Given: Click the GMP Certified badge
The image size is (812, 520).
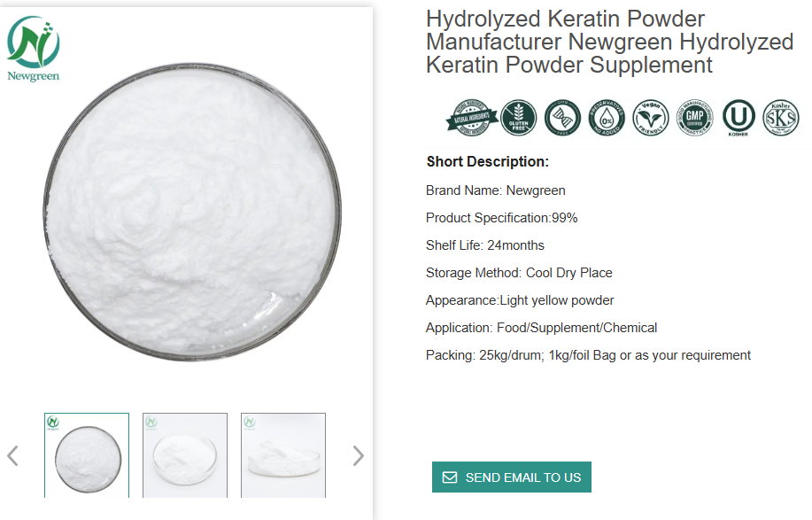Looking at the screenshot, I should [694, 118].
